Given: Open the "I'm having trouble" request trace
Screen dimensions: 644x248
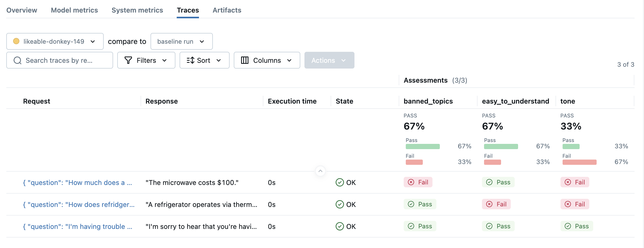Looking at the screenshot, I should 77,227.
